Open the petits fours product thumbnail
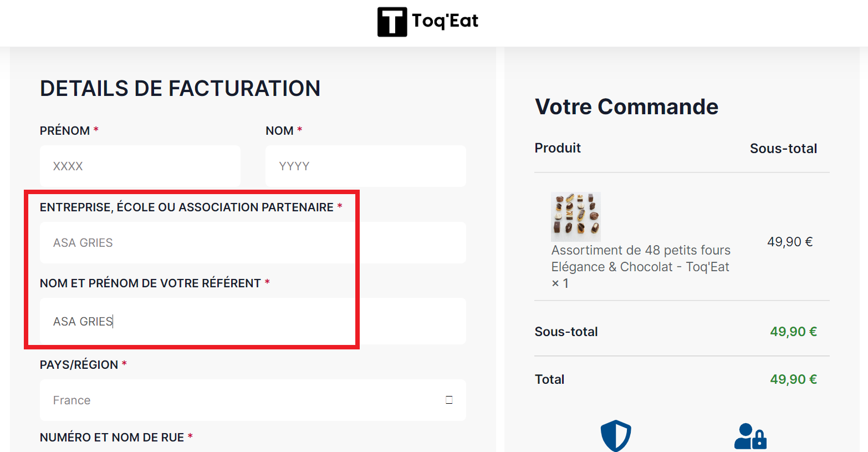The width and height of the screenshot is (868, 452). [x=576, y=216]
